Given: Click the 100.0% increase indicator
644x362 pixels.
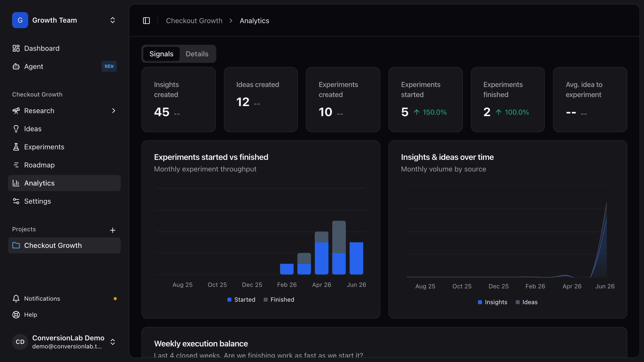Looking at the screenshot, I should [x=512, y=112].
